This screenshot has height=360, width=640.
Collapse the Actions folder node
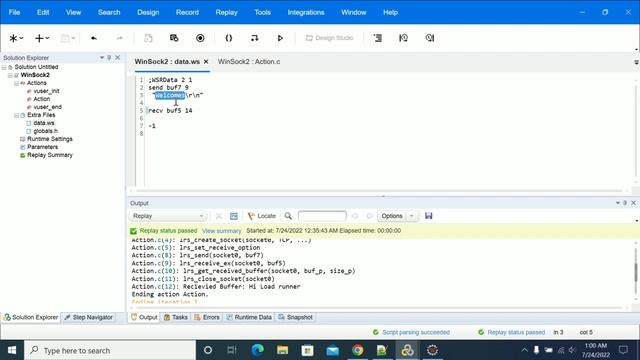16,83
